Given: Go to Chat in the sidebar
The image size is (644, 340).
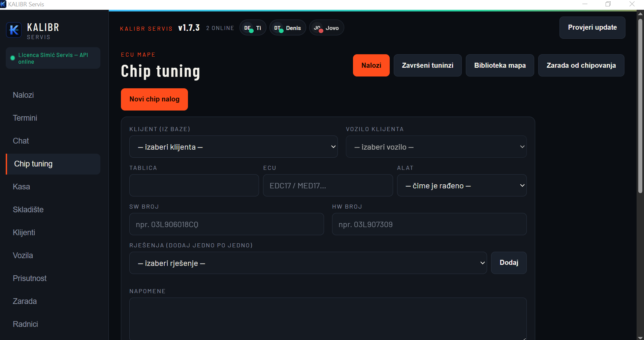Looking at the screenshot, I should [53, 141].
